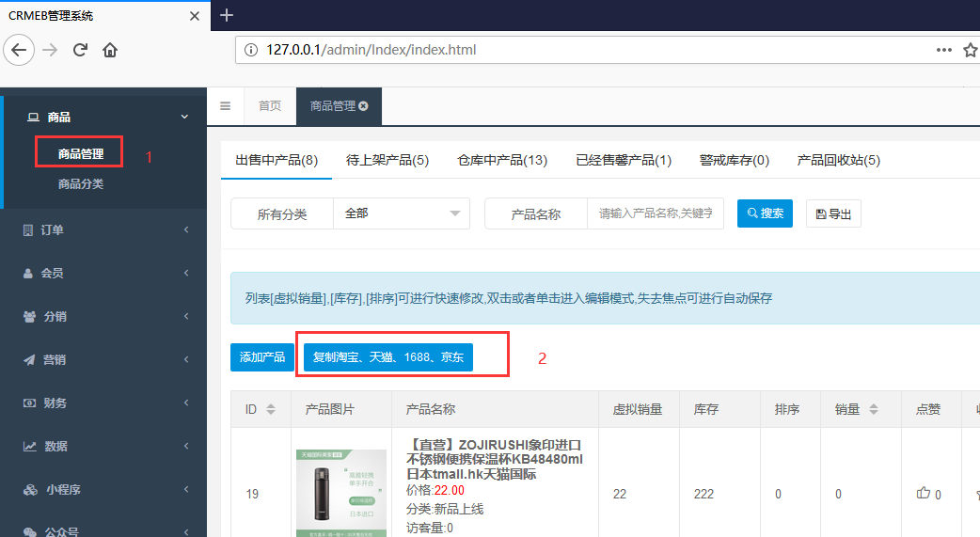Screen dimensions: 980x537
Task: Click the thermos product image thumbnail
Action: pos(341,493)
